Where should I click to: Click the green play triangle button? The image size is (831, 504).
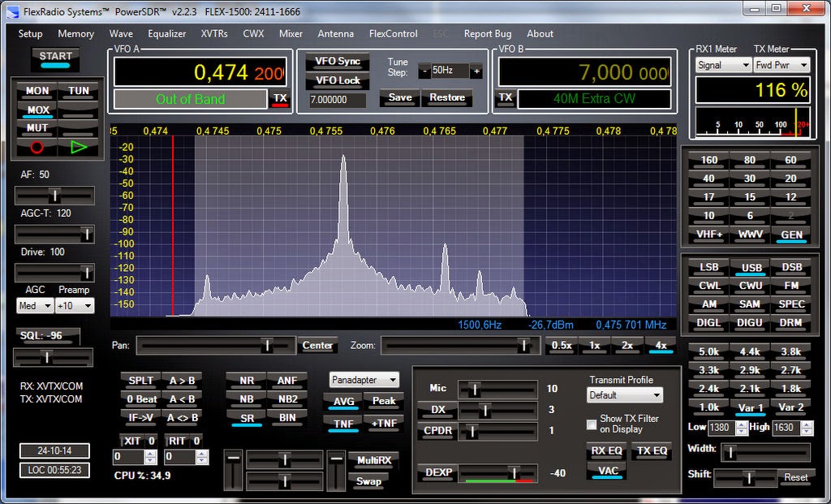[79, 147]
